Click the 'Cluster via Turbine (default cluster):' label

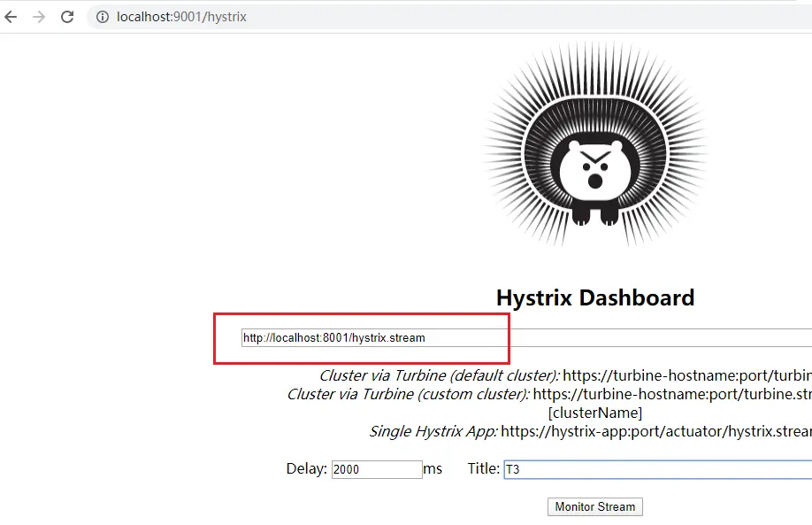point(439,375)
